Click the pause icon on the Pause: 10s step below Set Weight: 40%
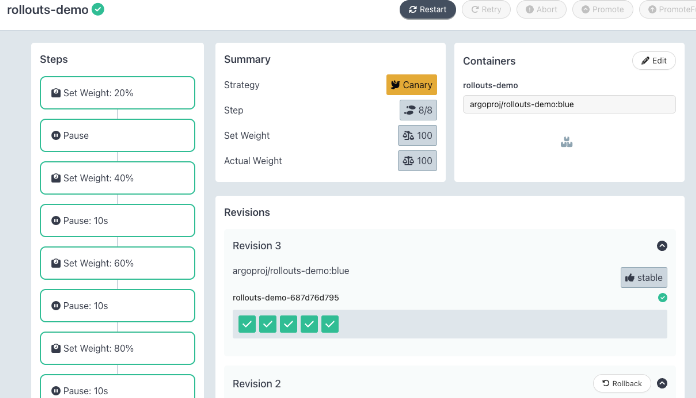696x398 pixels. (55, 221)
